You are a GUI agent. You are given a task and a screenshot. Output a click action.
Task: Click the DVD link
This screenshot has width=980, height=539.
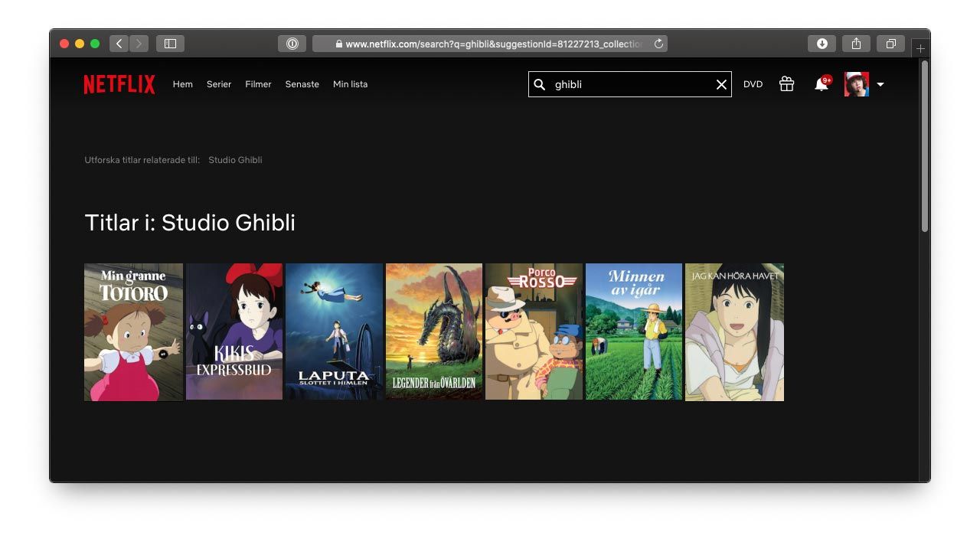pyautogui.click(x=753, y=84)
